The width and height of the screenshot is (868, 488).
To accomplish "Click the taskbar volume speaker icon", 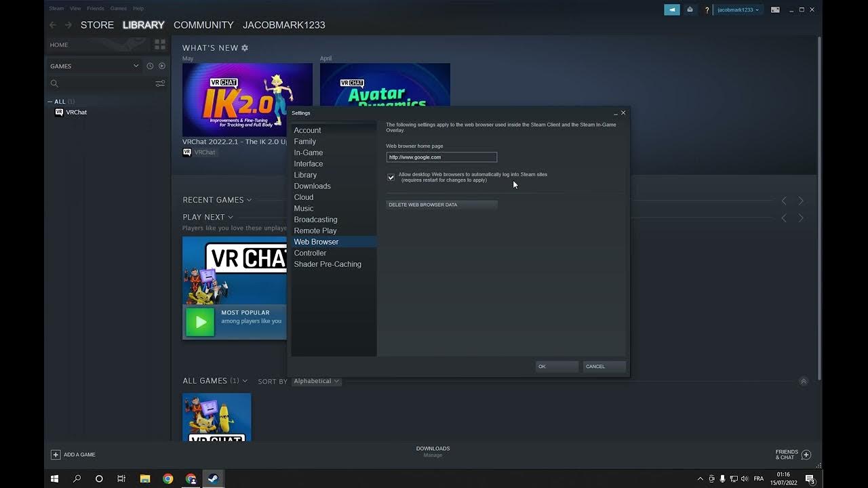I will click(x=745, y=479).
